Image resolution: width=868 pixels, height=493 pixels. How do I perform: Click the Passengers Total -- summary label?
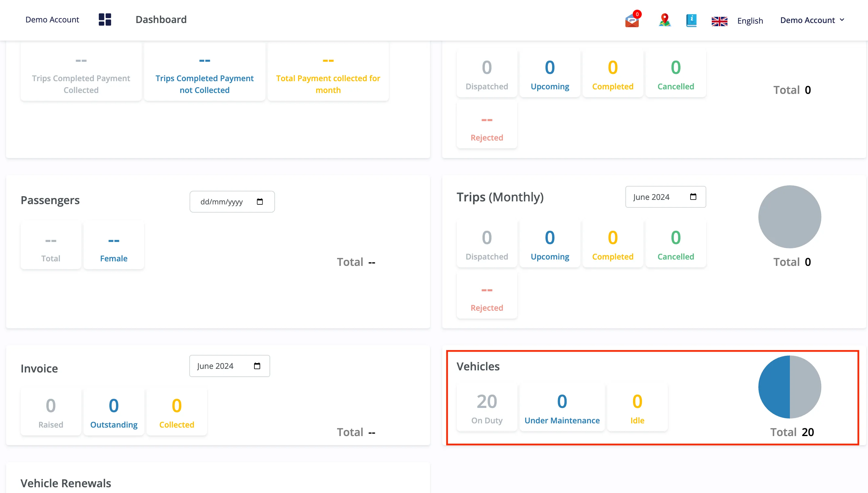tap(356, 262)
